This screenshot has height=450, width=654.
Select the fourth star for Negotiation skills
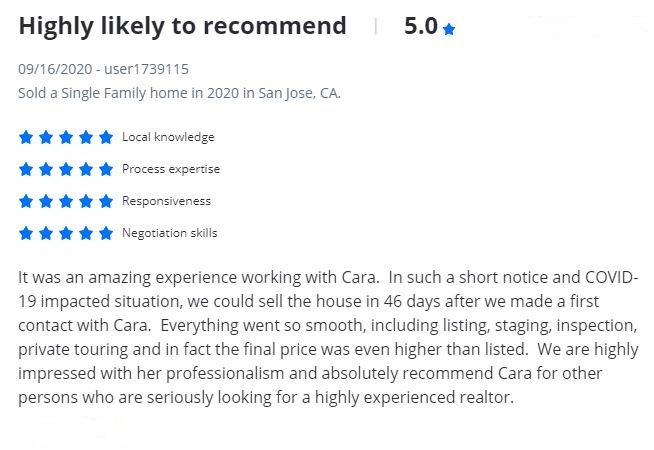[86, 233]
